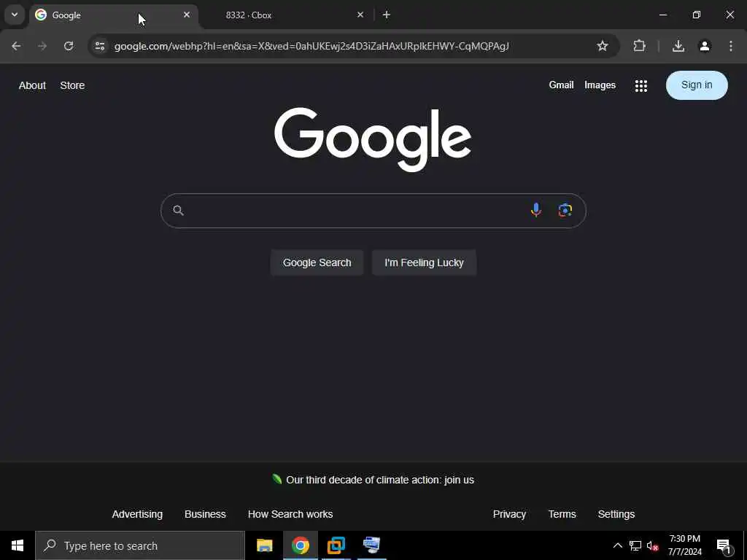Open the Chrome three-dot menu
The height and width of the screenshot is (560, 747).
[731, 46]
